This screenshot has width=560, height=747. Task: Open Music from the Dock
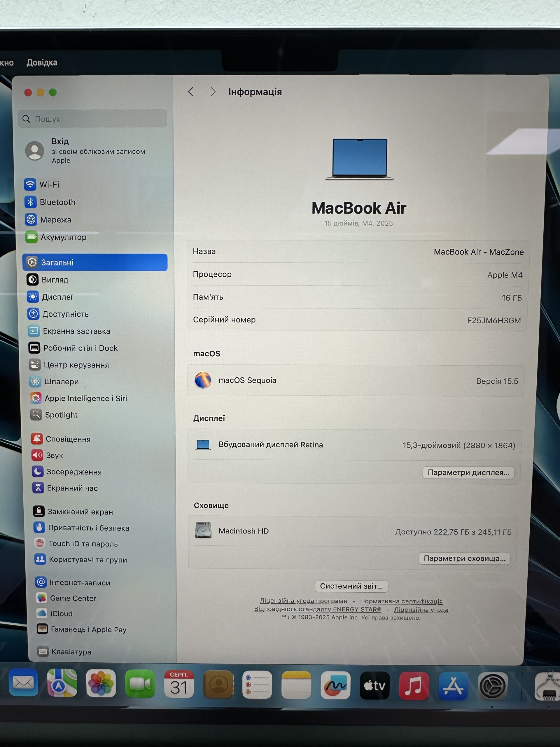coord(414,686)
